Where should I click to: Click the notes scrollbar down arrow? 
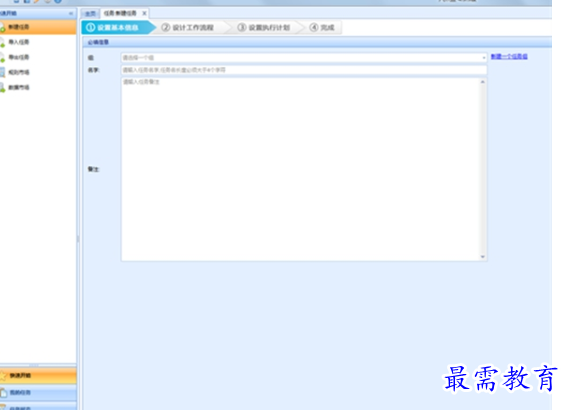coord(483,257)
